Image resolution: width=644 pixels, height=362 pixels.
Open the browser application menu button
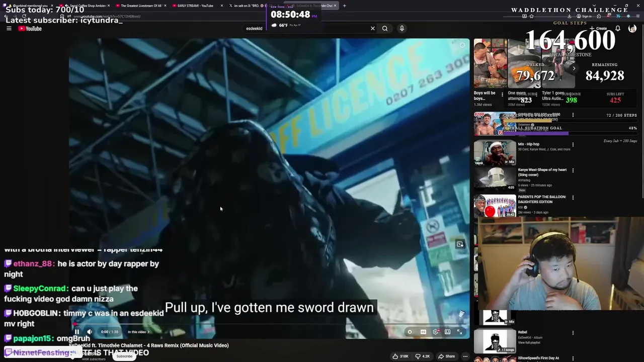pyautogui.click(x=638, y=16)
